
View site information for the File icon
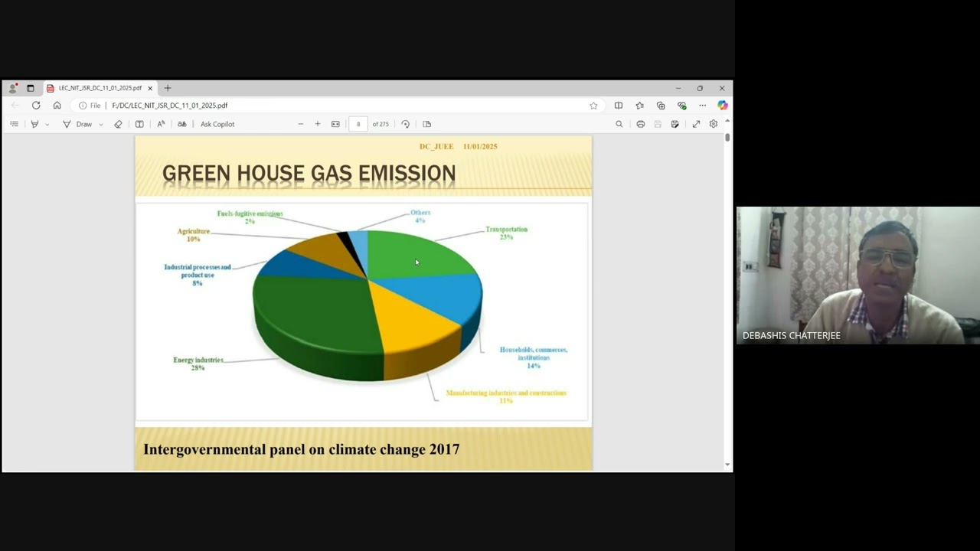tap(90, 106)
